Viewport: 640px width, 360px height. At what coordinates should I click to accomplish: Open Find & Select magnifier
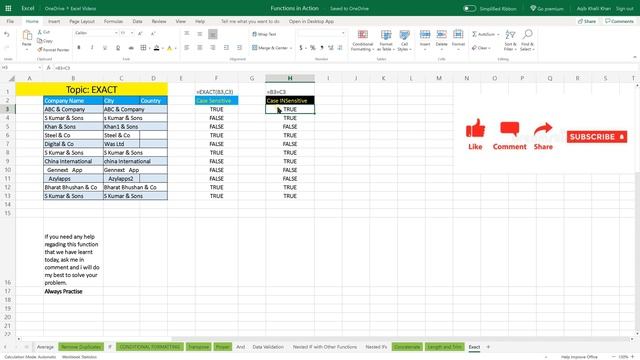(x=527, y=40)
